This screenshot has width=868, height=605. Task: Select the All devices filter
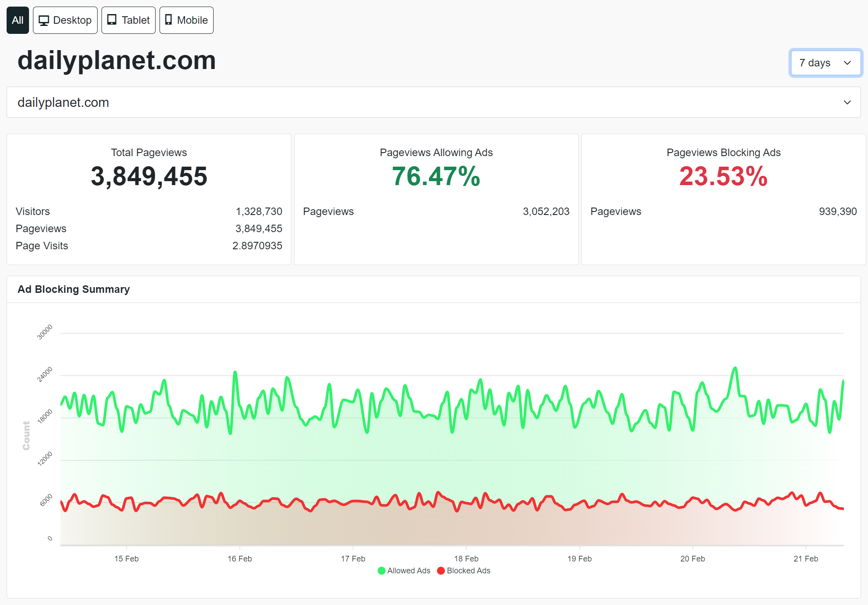click(18, 20)
